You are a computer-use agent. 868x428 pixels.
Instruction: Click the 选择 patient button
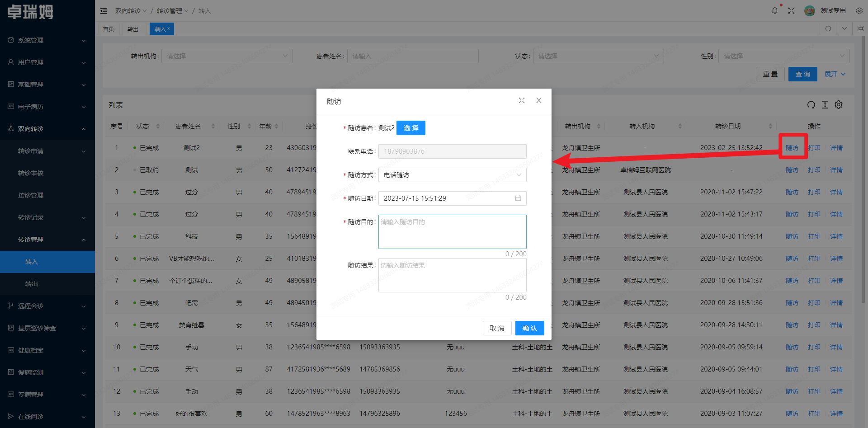410,128
